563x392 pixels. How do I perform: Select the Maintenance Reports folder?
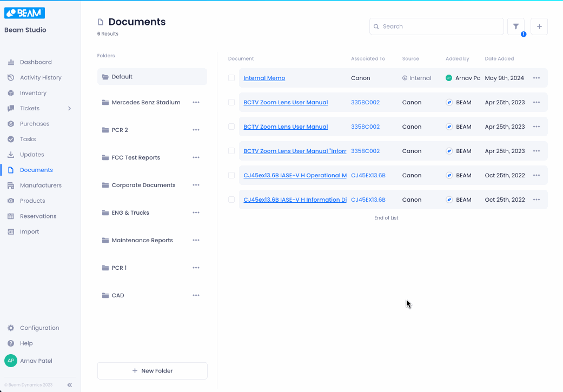[x=142, y=240]
